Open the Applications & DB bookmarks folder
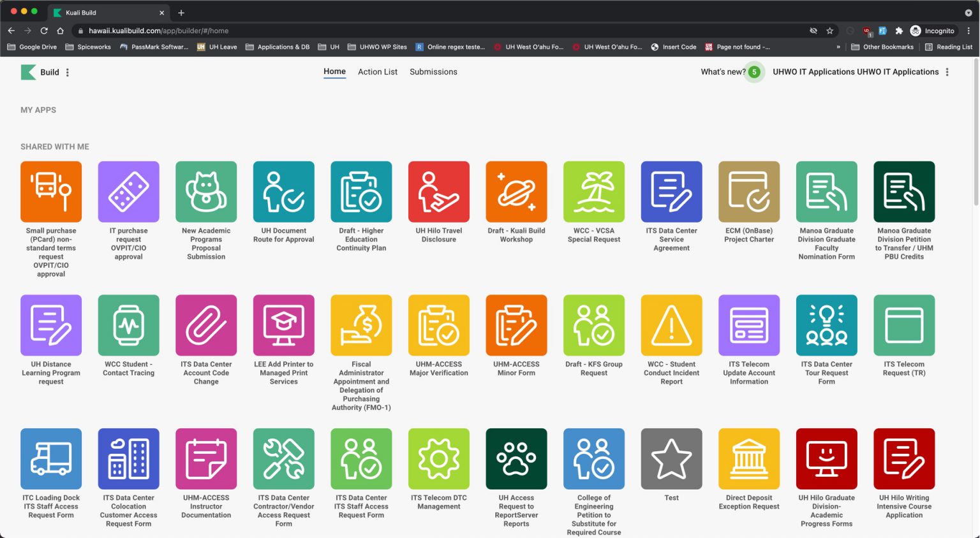This screenshot has height=538, width=980. (278, 47)
